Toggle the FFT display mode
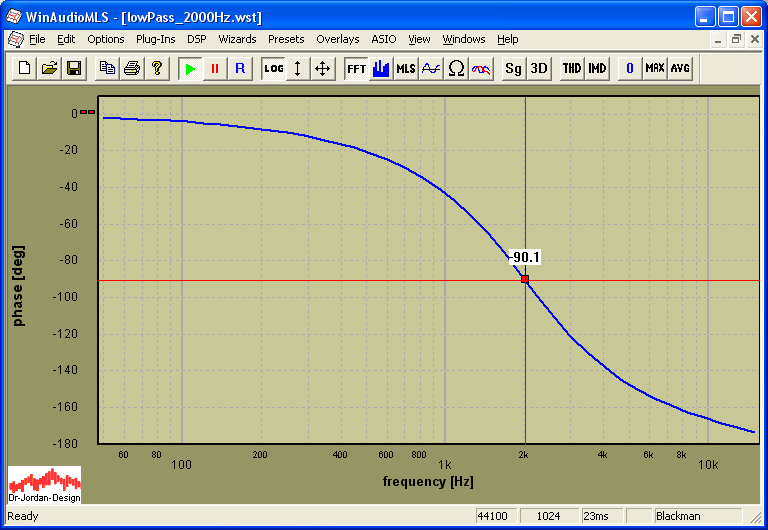 356,68
